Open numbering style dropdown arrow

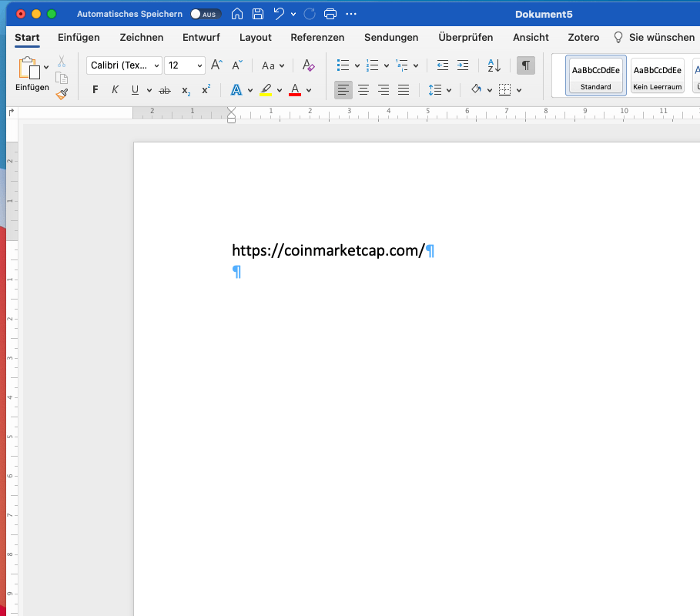click(387, 66)
